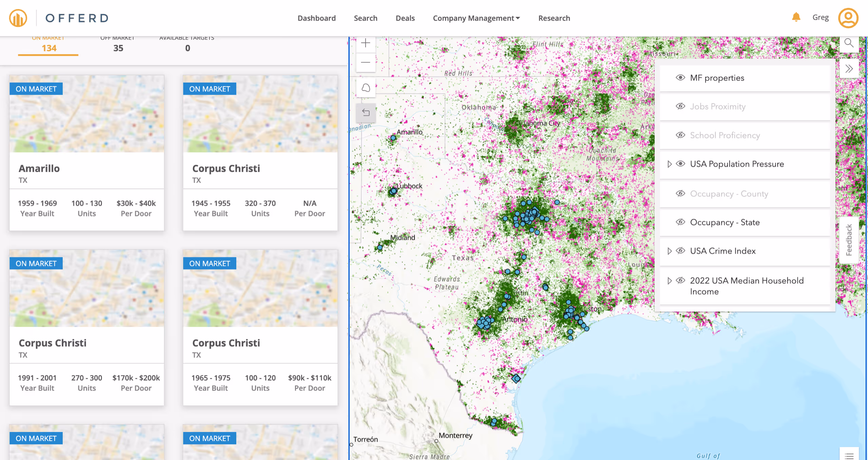Screen dimensions: 868x460
Task: Switch to the Off Market 35 tab
Action: pyautogui.click(x=118, y=45)
